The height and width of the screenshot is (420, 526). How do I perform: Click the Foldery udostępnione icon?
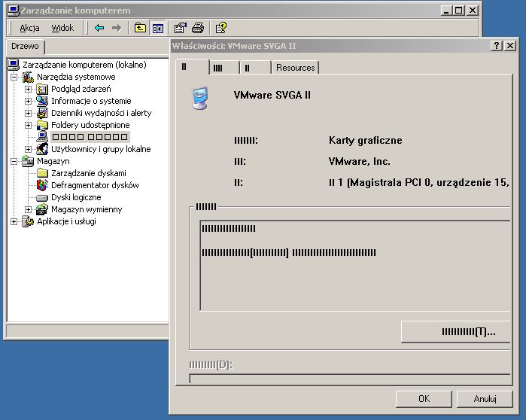pos(42,125)
